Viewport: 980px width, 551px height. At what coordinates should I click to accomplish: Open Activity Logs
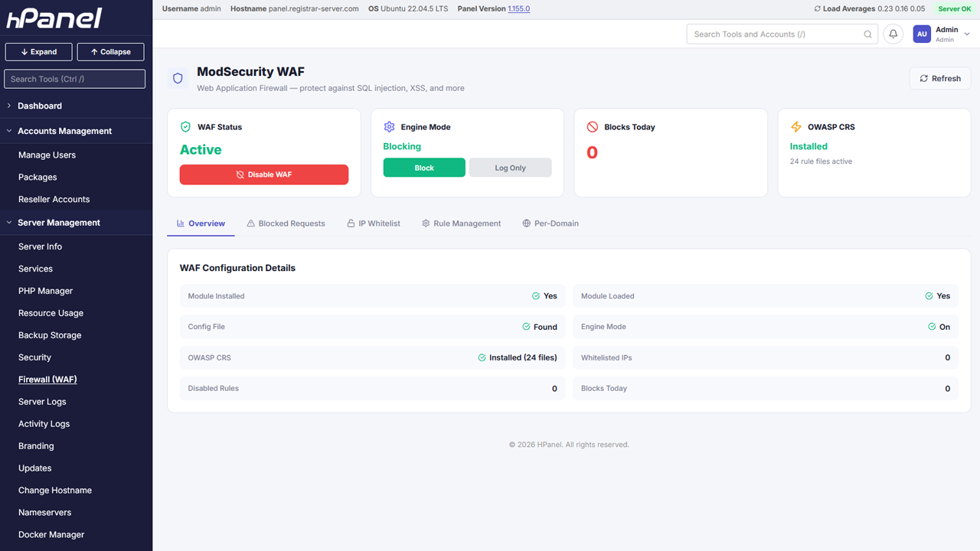pyautogui.click(x=44, y=424)
